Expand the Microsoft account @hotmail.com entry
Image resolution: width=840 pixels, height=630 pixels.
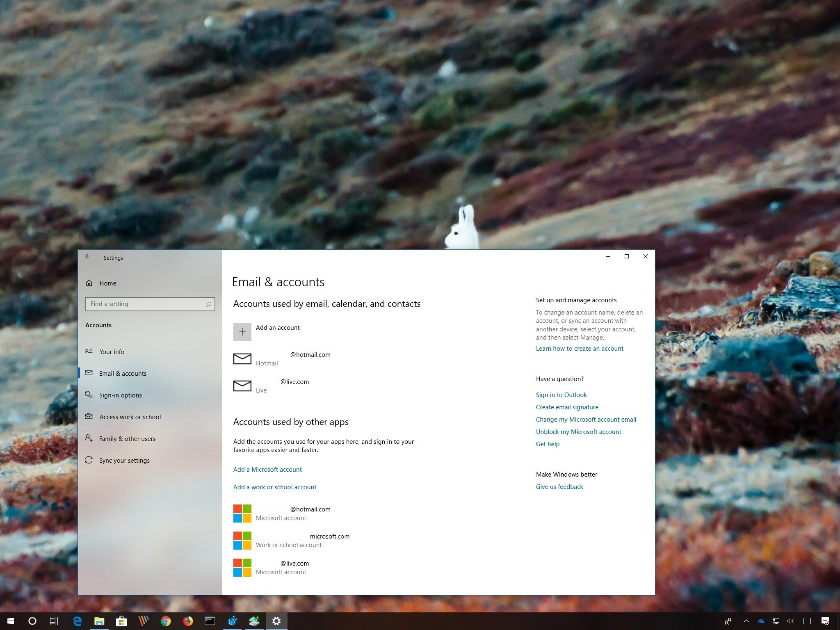310,513
